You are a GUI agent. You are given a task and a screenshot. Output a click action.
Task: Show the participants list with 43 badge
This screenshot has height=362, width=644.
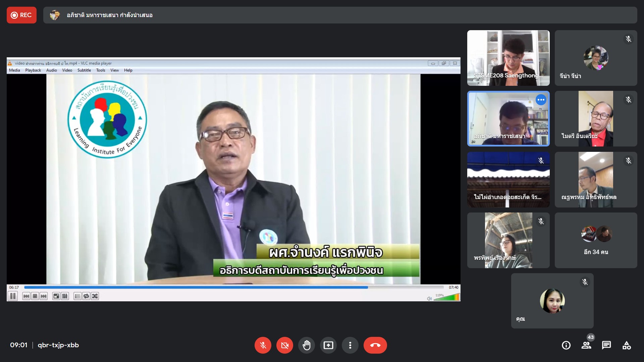click(586, 345)
